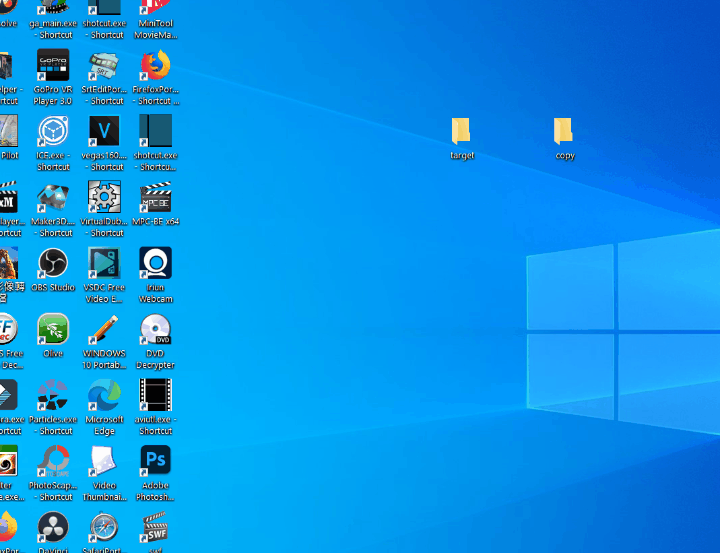Select the Adobe Photoshop Ps icon

(156, 461)
